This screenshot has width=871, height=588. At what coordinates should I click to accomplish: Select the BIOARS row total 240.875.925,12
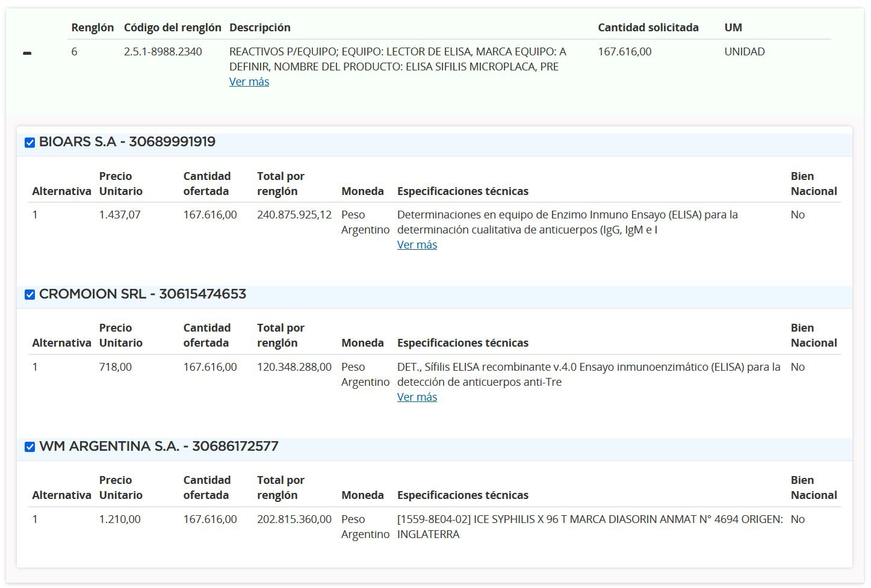[x=294, y=215]
